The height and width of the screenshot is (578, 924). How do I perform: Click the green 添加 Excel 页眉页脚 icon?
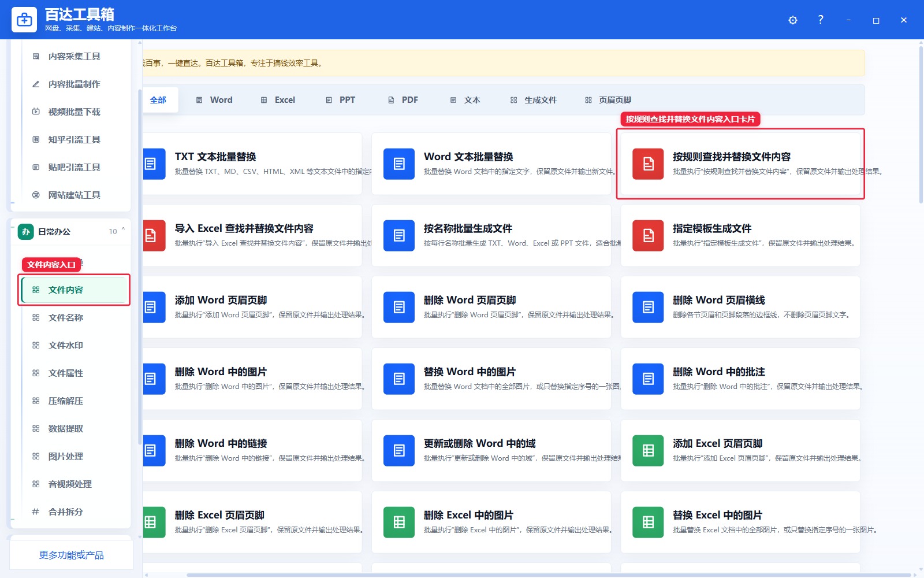[x=648, y=451]
